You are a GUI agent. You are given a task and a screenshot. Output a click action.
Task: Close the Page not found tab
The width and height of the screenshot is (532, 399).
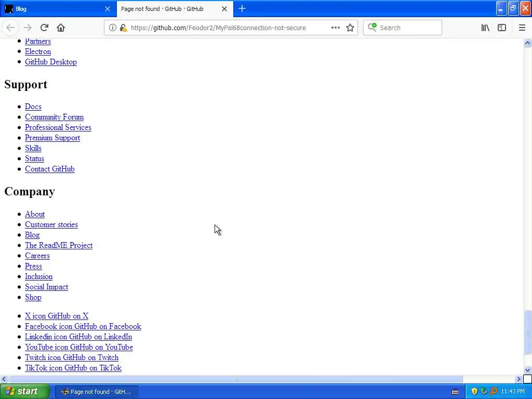224,9
